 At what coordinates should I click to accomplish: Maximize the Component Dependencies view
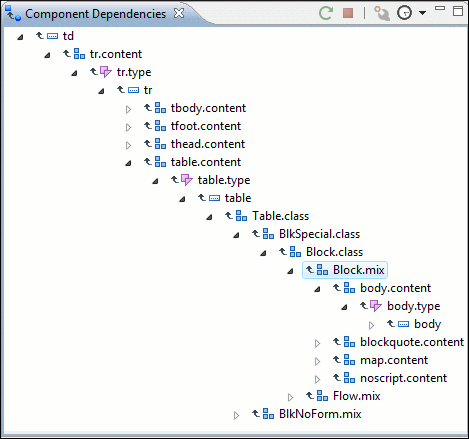pyautogui.click(x=458, y=11)
